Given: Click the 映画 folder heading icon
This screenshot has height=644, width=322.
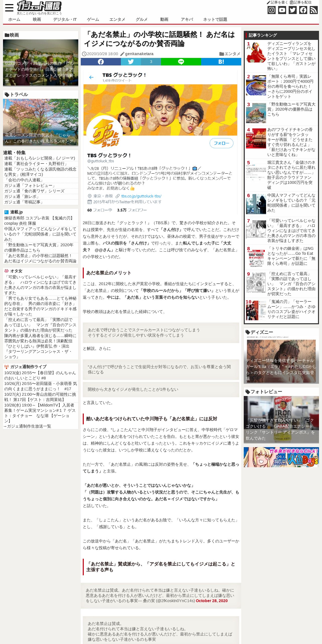Looking at the screenshot, I should pos(7,35).
